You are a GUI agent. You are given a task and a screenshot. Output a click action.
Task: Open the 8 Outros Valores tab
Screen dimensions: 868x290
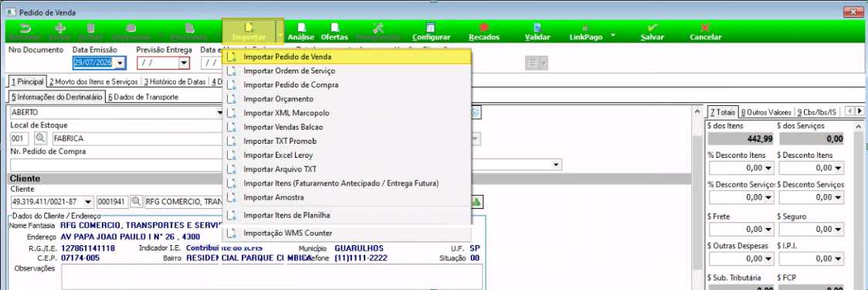pos(766,112)
